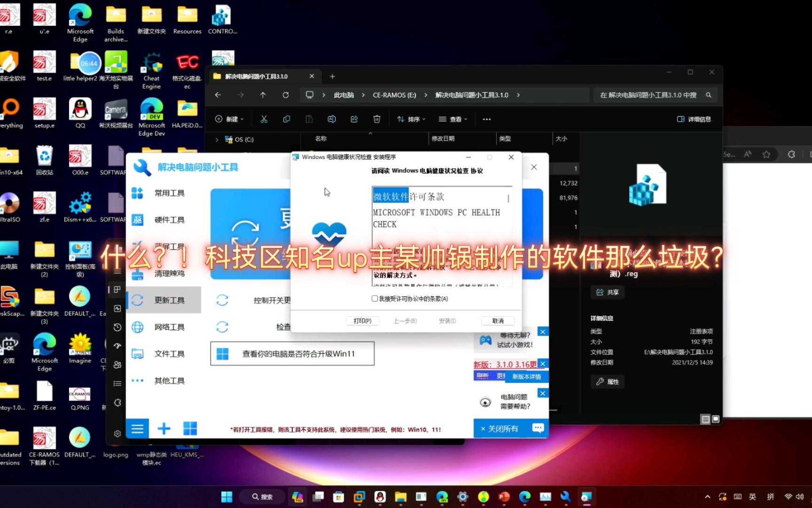The height and width of the screenshot is (508, 812).
Task: Toggle the 详细信息 details pane
Action: point(694,119)
